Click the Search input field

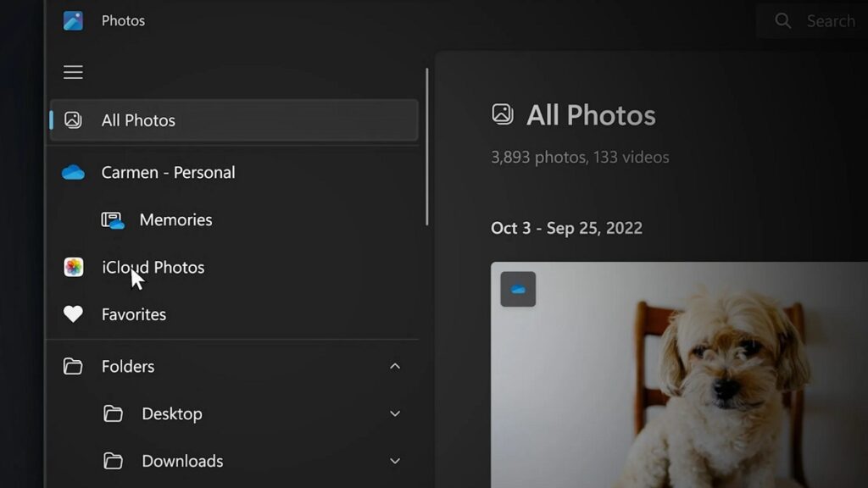point(812,21)
